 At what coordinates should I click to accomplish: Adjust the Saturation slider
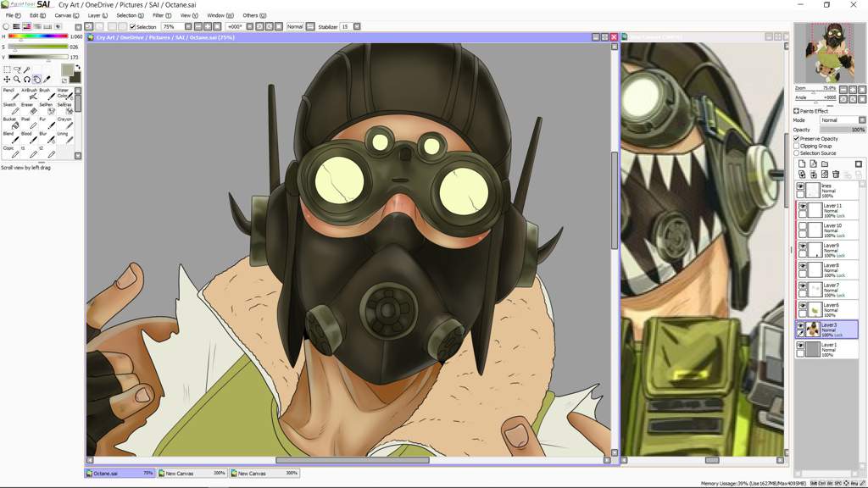point(37,47)
